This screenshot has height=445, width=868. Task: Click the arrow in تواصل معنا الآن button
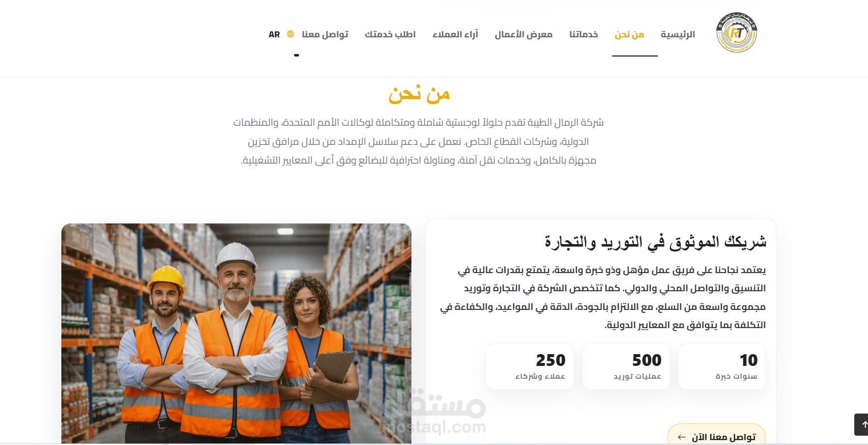(x=681, y=437)
